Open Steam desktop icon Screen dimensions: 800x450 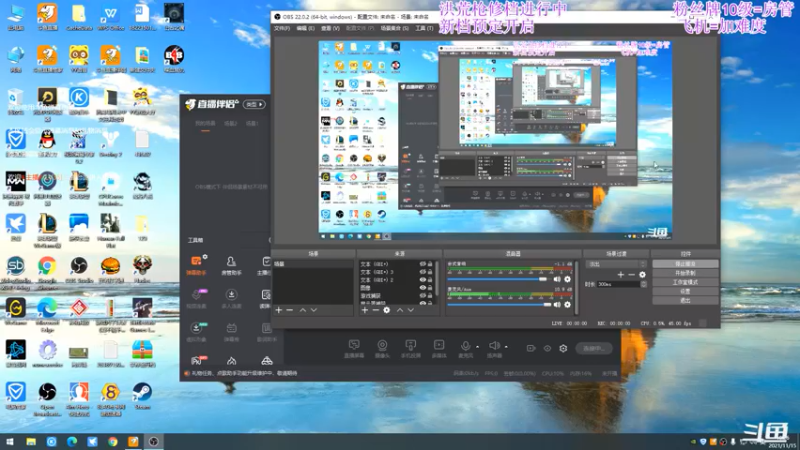[x=142, y=396]
